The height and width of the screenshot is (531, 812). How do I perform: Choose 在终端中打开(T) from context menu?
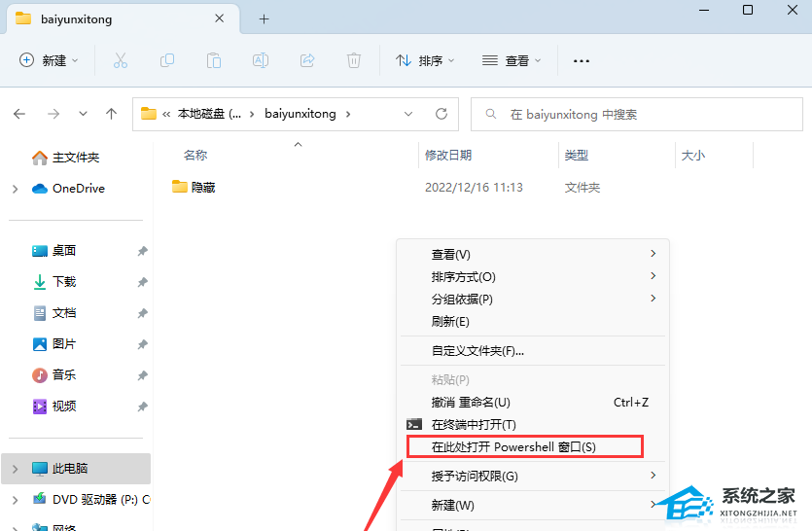[473, 425]
